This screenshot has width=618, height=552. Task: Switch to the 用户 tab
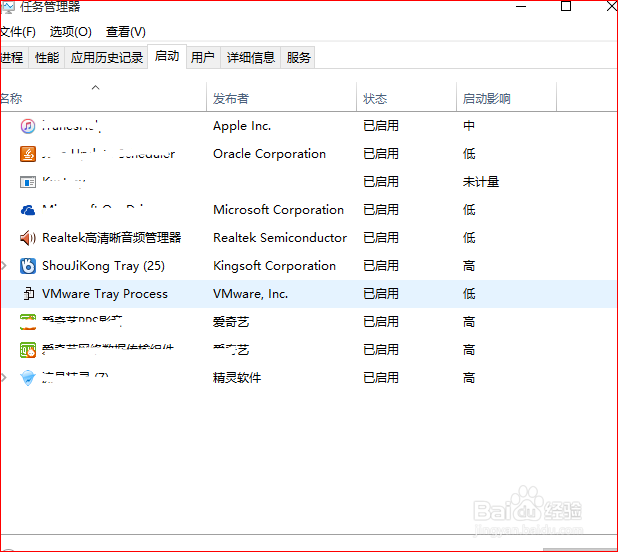pyautogui.click(x=203, y=58)
